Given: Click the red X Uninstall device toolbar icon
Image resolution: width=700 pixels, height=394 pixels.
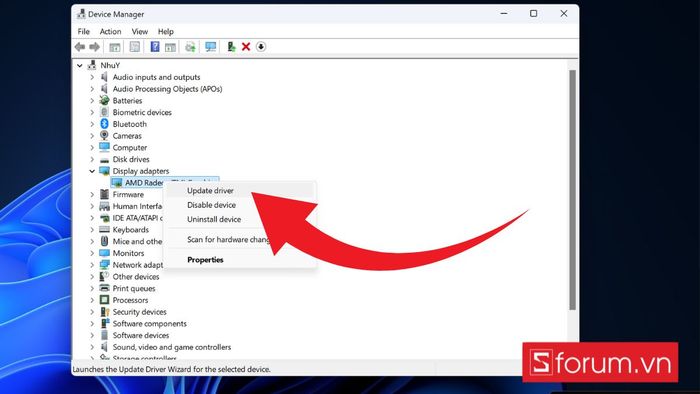Looking at the screenshot, I should pos(246,46).
